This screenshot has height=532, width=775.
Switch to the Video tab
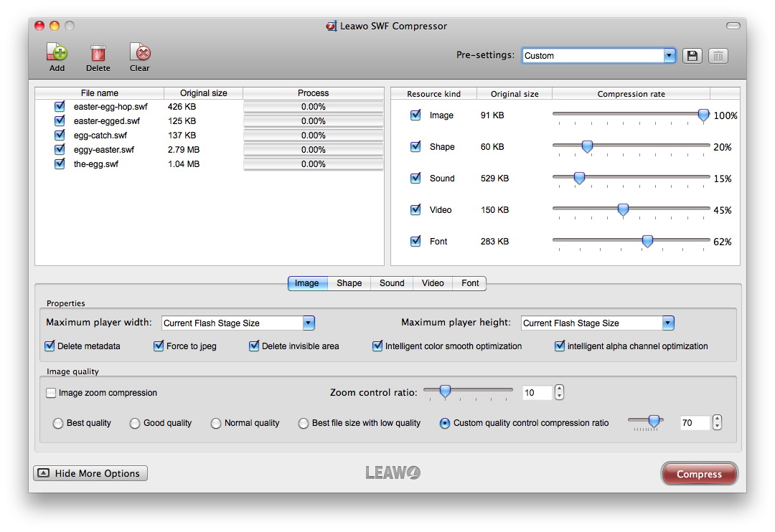[x=433, y=283]
